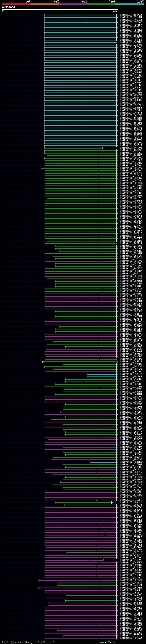
Task: Click UniRef100_Q6XHJ6 label
Action: pyautogui.click(x=131, y=502)
